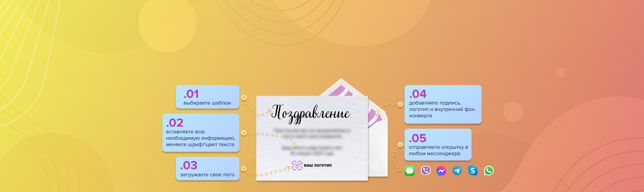Click the .03 загружаете свое лого box
This screenshot has width=644, height=192.
coord(208,169)
